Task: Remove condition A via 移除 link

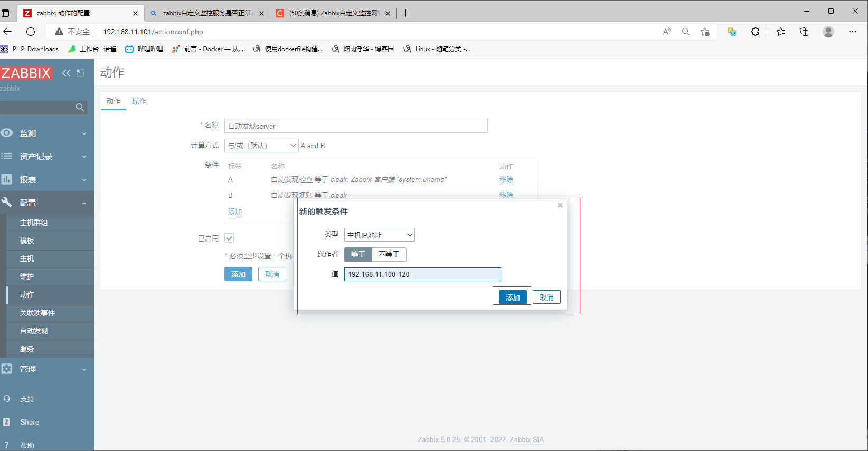Action: point(506,179)
